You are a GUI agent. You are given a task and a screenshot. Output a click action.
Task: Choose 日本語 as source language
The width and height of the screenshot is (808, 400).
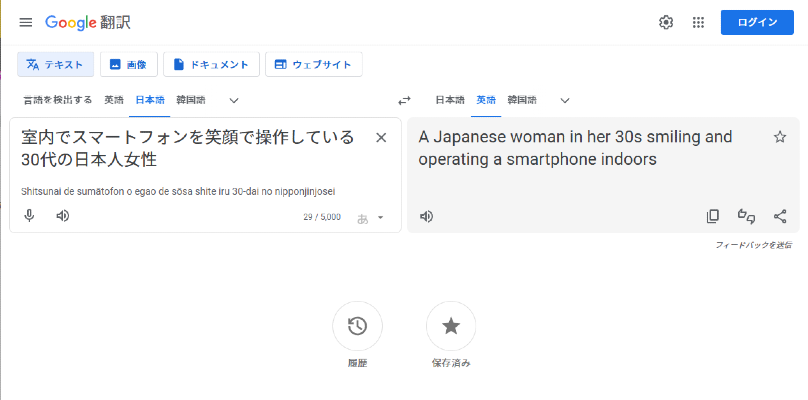[150, 100]
